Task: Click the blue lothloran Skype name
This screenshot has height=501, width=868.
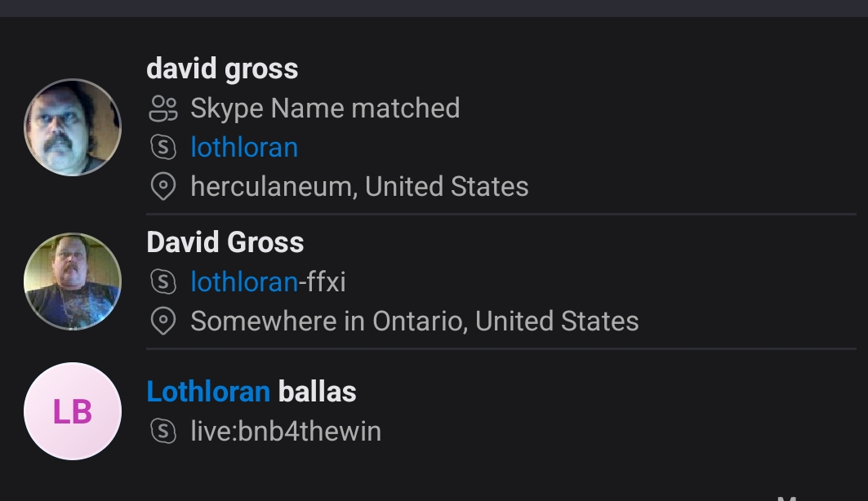Action: 244,148
